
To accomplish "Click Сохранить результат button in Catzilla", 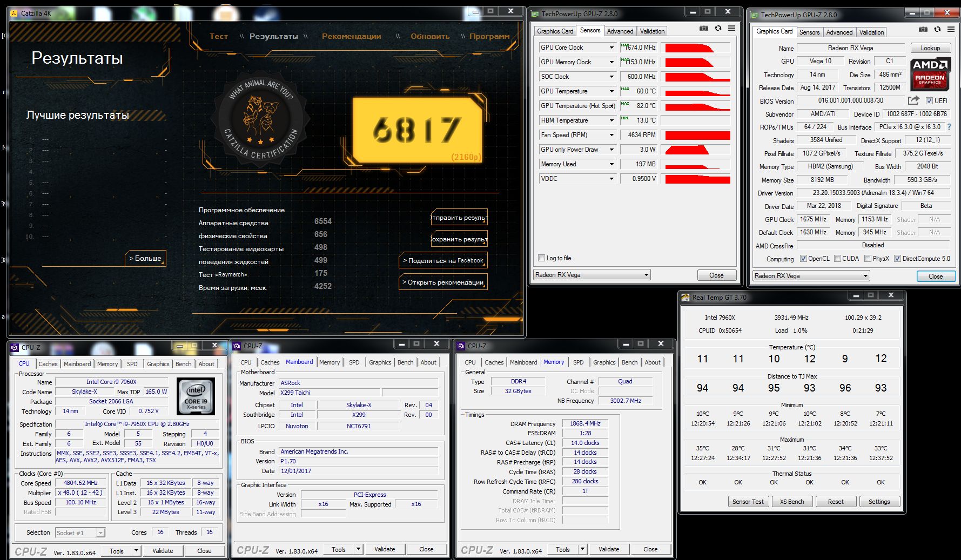I will pos(459,239).
